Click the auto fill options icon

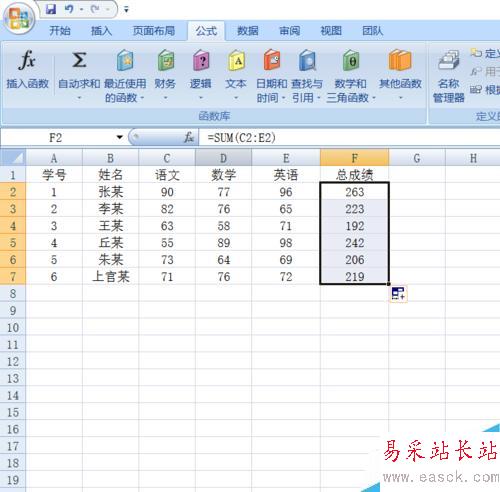click(x=398, y=294)
